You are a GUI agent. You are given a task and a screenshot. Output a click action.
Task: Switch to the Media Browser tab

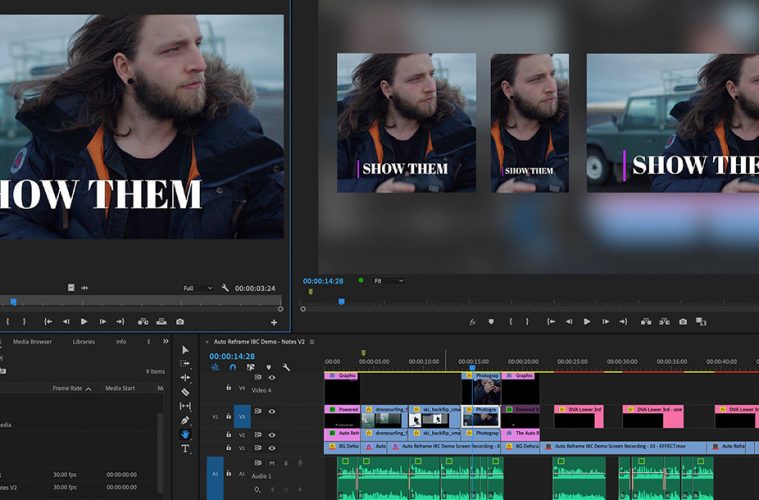(32, 342)
